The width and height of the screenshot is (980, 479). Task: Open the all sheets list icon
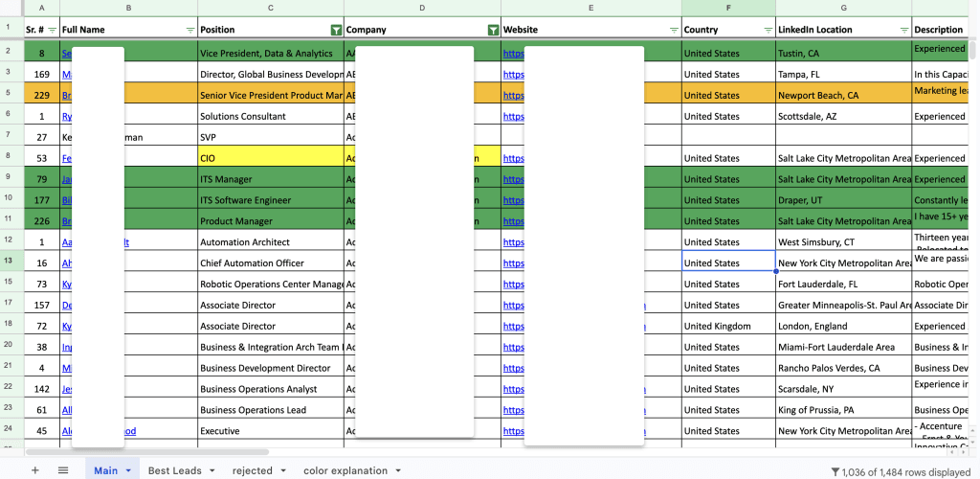point(63,470)
